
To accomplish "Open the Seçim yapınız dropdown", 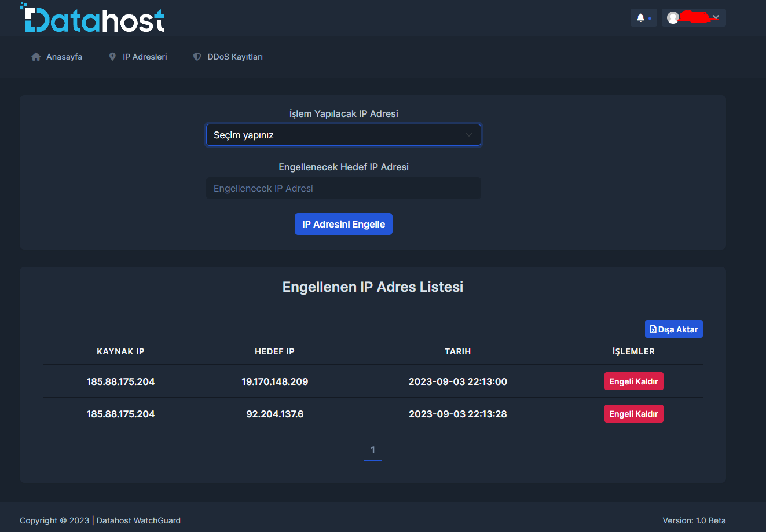I will 343,135.
